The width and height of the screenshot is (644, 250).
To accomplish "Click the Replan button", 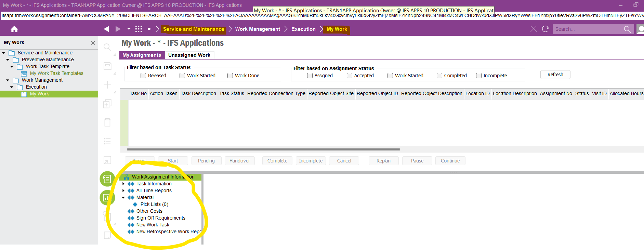I will pos(383,161).
